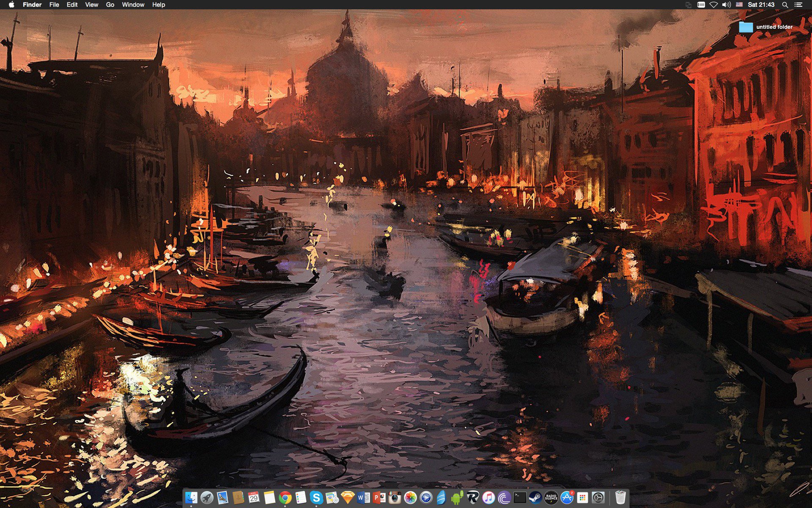Open the Wi-Fi status menu

(x=713, y=5)
